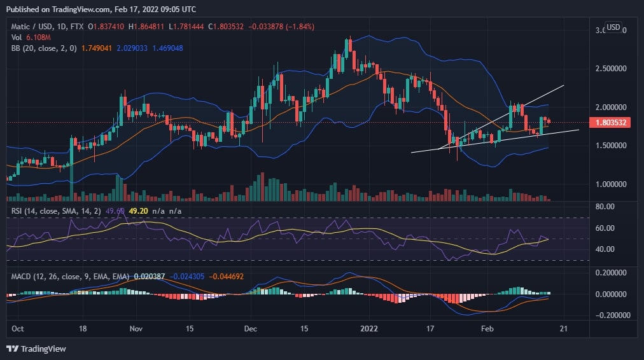Click the 2.000000 price axis label
The width and height of the screenshot is (644, 360).
(611, 107)
